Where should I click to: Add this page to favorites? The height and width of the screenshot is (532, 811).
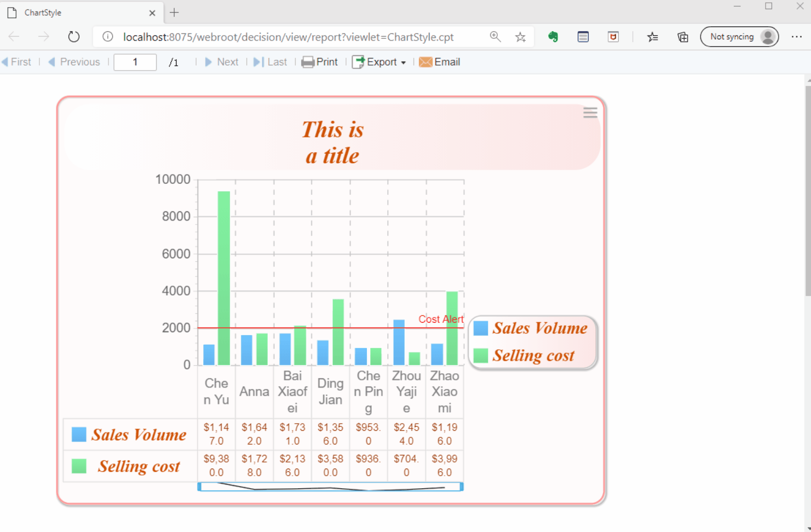click(520, 37)
